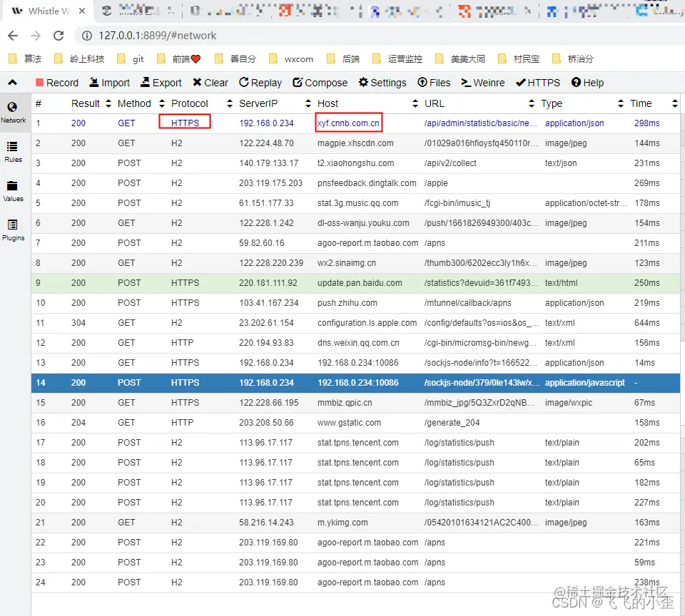Open the Files menu

[x=434, y=83]
